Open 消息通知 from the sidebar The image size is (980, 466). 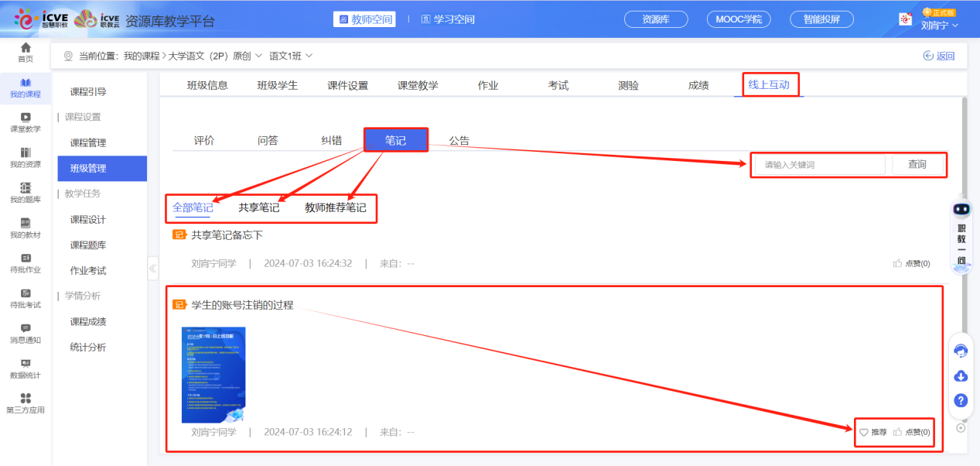point(26,334)
